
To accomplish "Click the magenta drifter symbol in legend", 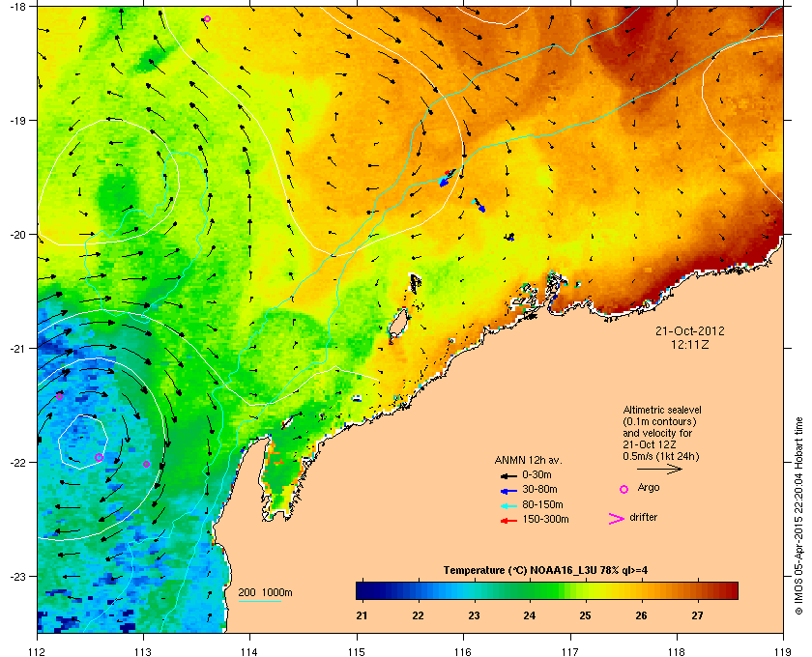I will 616,519.
